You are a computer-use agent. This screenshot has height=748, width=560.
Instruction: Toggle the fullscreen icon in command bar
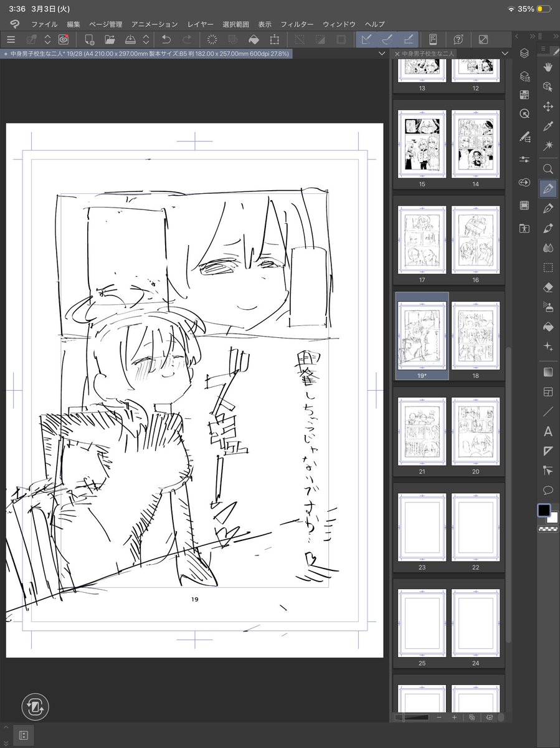483,39
